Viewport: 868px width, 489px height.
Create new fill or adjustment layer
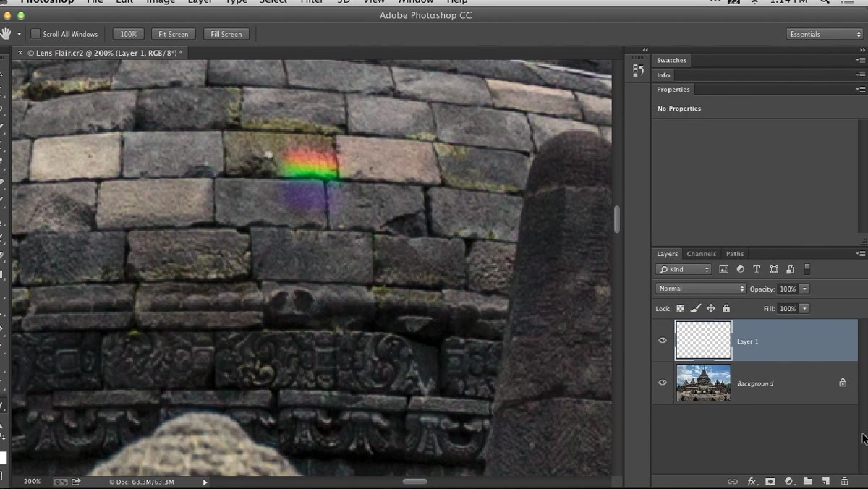[x=788, y=482]
